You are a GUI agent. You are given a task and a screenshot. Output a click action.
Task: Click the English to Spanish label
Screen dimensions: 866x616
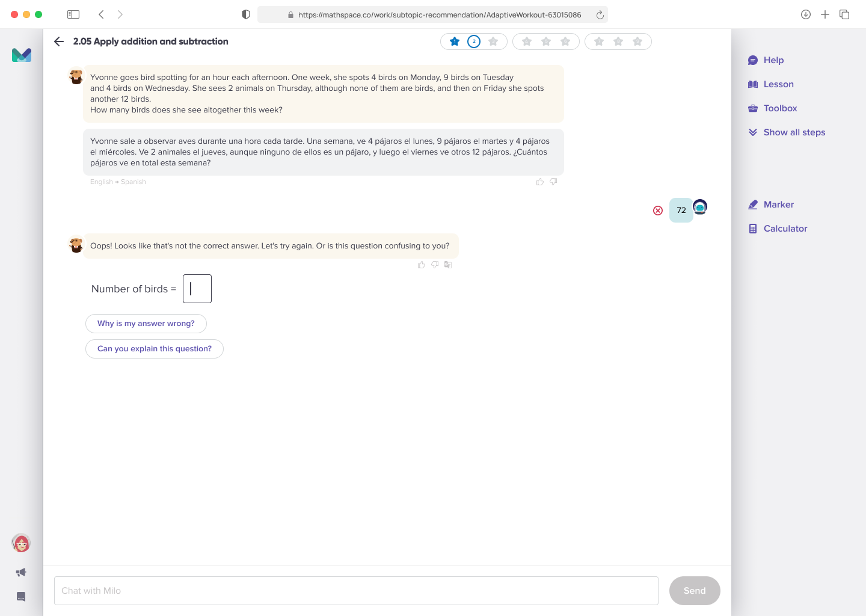pos(118,182)
